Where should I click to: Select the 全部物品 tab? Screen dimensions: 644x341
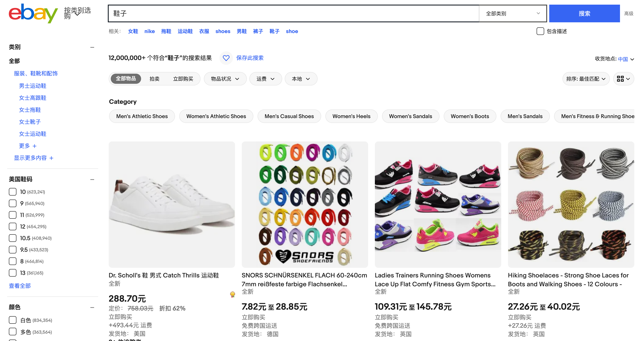126,79
